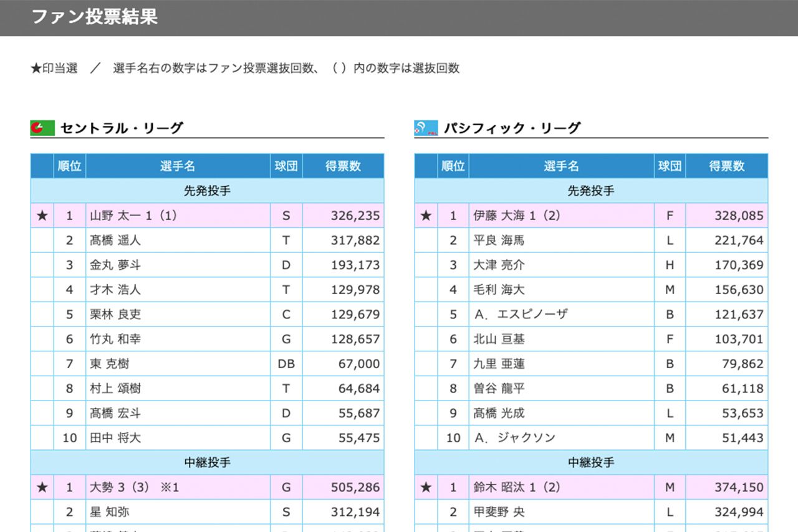The image size is (798, 532).
Task: Click vote count 156,630
Action: point(739,290)
